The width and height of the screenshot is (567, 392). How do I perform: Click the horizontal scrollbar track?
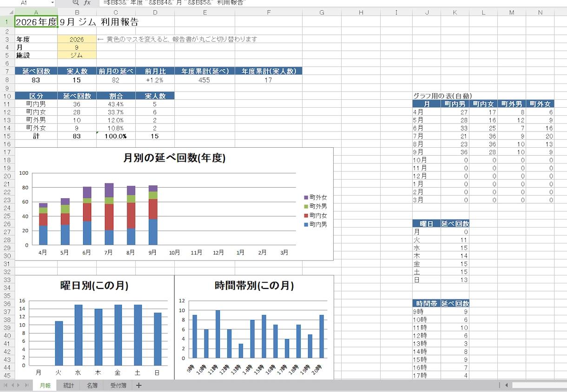pos(539,385)
